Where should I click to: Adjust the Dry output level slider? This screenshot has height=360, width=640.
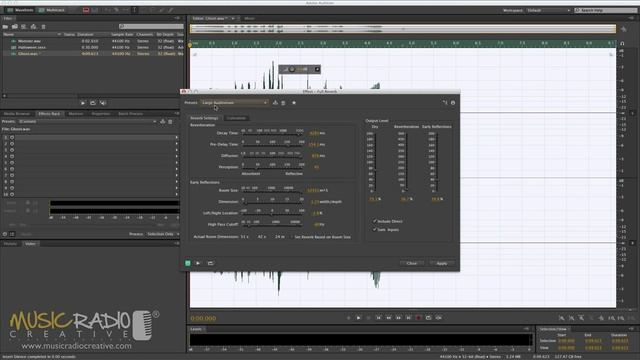click(x=375, y=162)
